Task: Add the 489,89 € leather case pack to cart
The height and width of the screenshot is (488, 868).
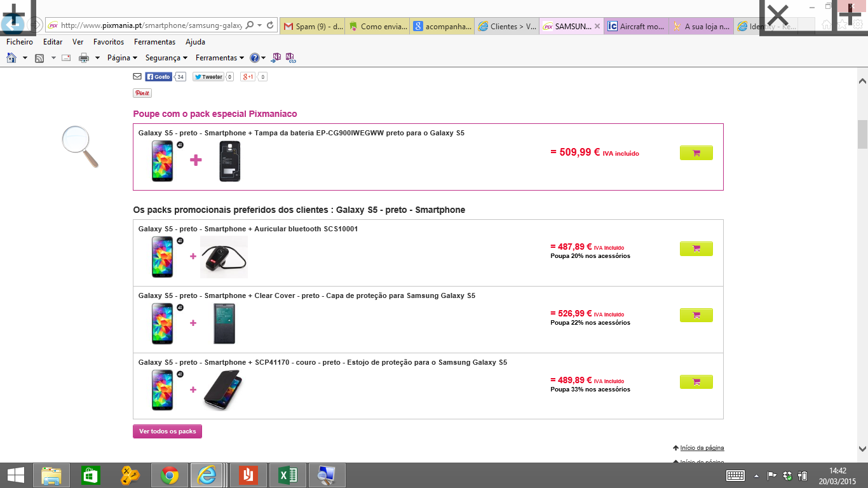Action: click(696, 382)
